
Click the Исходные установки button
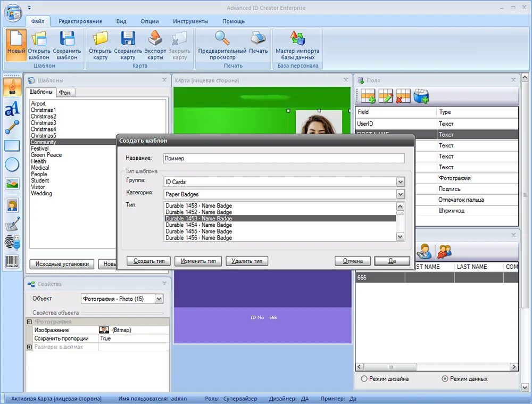62,264
